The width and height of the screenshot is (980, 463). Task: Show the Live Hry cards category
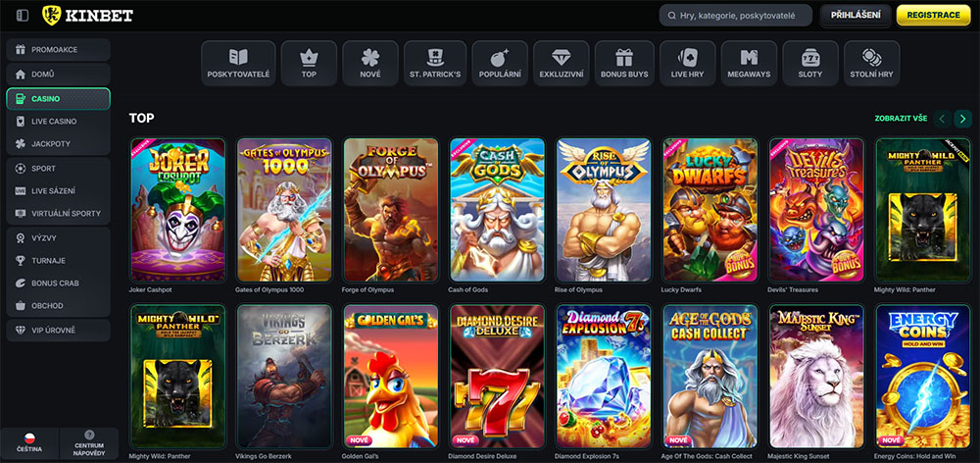[688, 63]
